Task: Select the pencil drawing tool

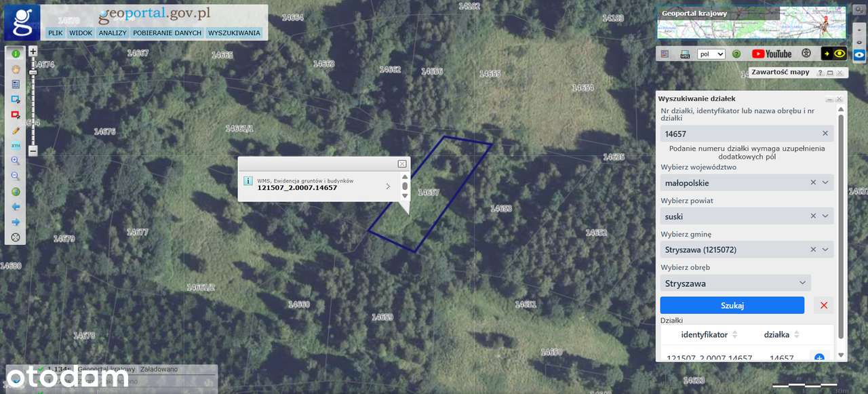Action: [x=15, y=130]
